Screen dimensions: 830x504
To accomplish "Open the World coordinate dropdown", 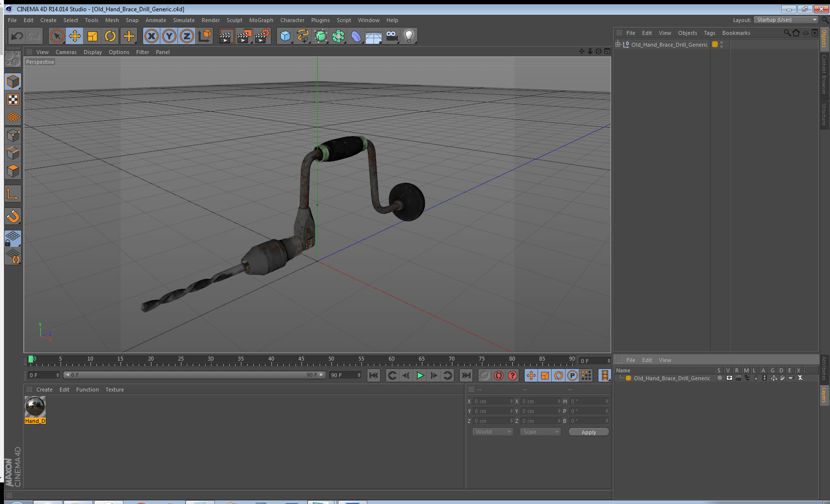I will (493, 432).
